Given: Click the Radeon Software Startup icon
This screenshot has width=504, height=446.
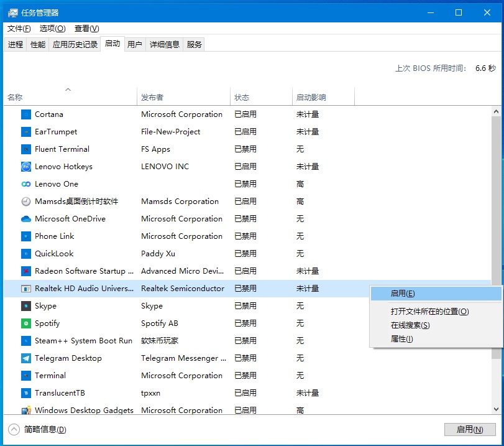Looking at the screenshot, I should [x=26, y=271].
